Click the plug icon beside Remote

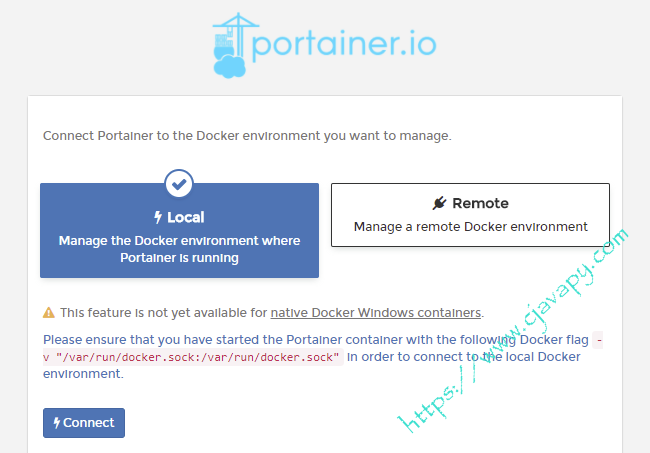[439, 203]
